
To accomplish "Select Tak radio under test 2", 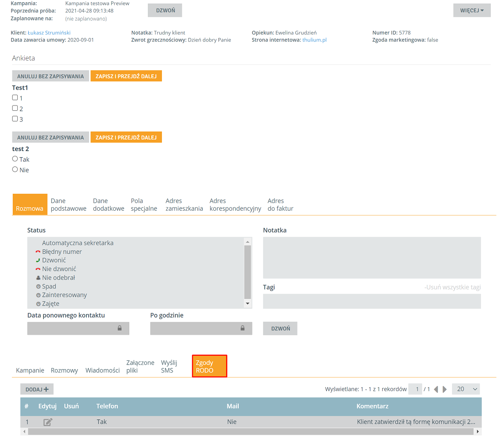I will click(x=15, y=159).
